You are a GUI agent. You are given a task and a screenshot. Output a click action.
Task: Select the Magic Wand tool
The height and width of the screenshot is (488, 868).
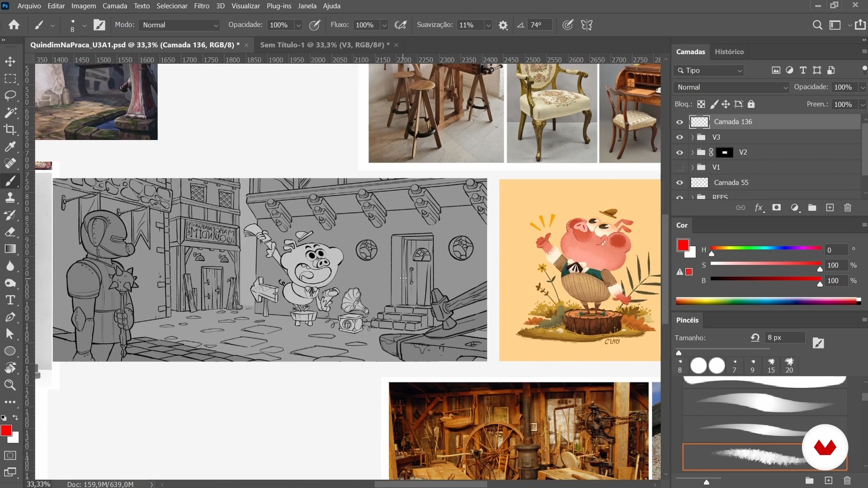10,113
